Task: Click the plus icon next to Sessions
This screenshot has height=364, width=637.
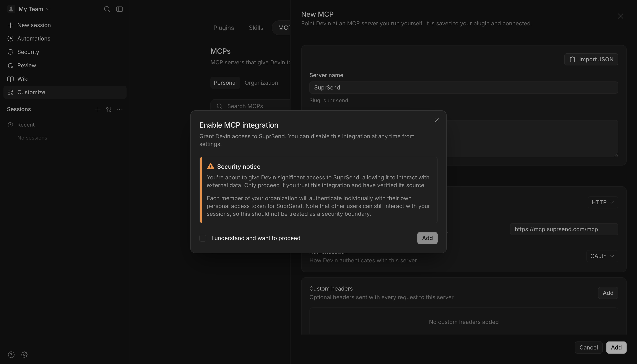Action: (x=98, y=109)
